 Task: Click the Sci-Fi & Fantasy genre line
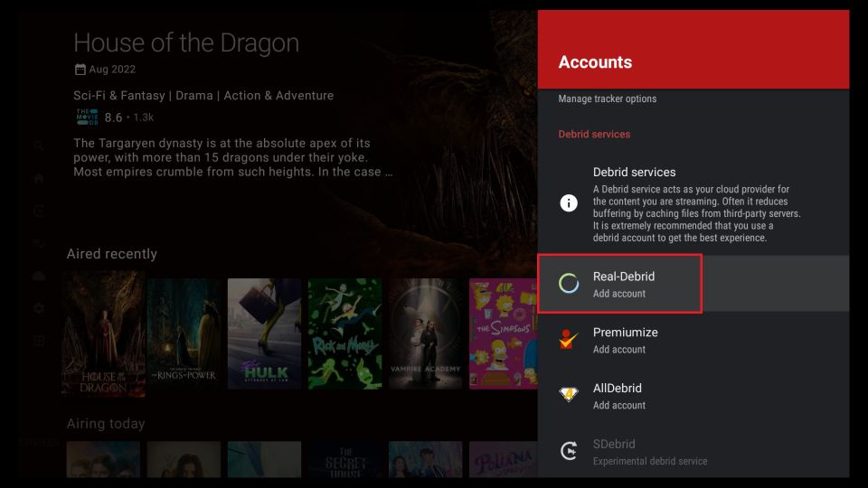pyautogui.click(x=203, y=95)
